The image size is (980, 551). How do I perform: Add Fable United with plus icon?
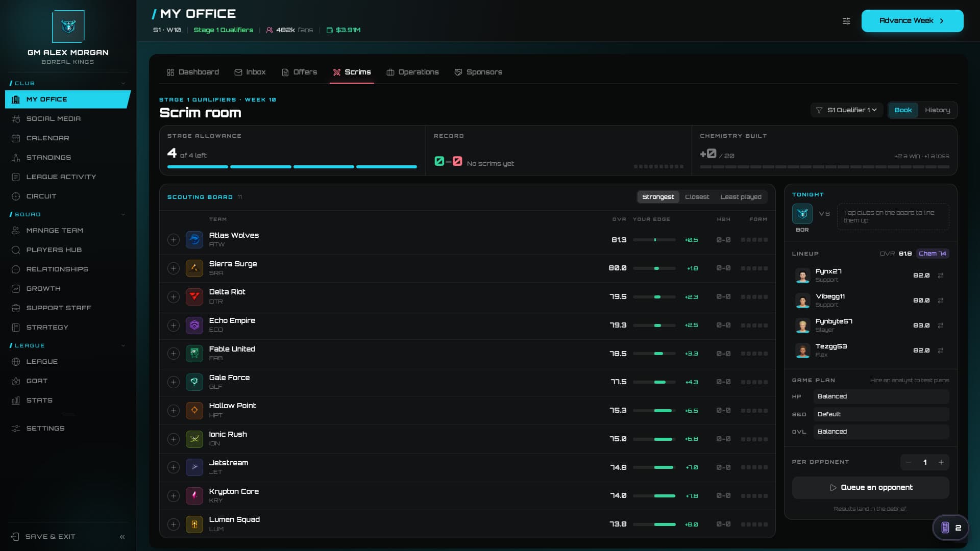[174, 354]
